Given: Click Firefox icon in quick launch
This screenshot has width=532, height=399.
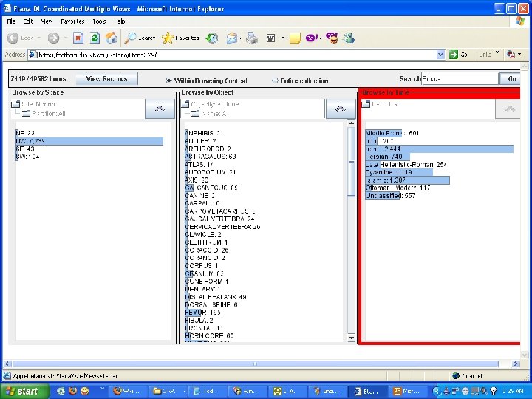Looking at the screenshot, I should [72, 391].
